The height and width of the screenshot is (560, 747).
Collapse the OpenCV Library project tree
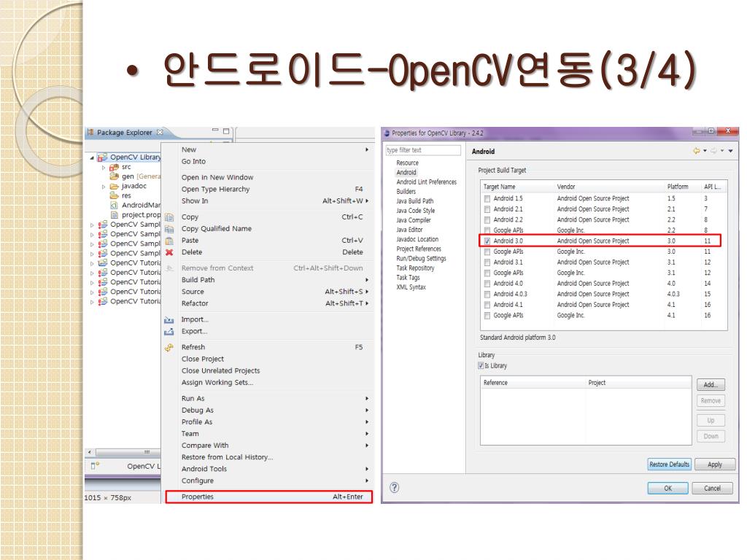[92, 157]
